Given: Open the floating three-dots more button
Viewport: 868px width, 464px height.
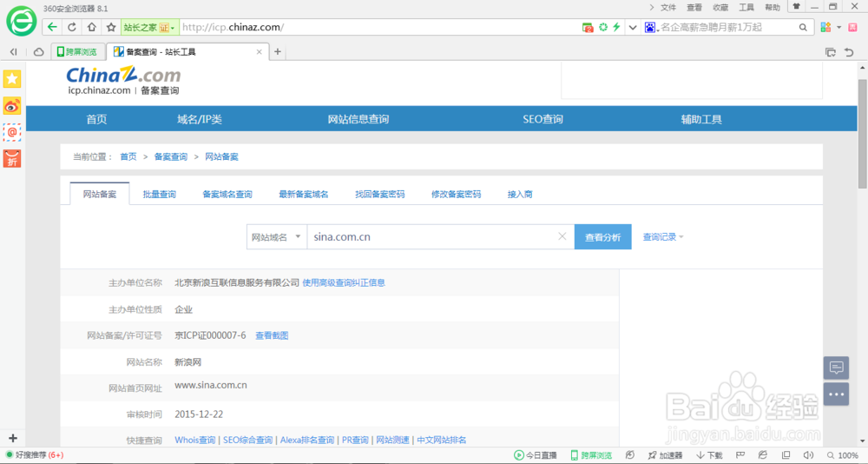Looking at the screenshot, I should 836,394.
